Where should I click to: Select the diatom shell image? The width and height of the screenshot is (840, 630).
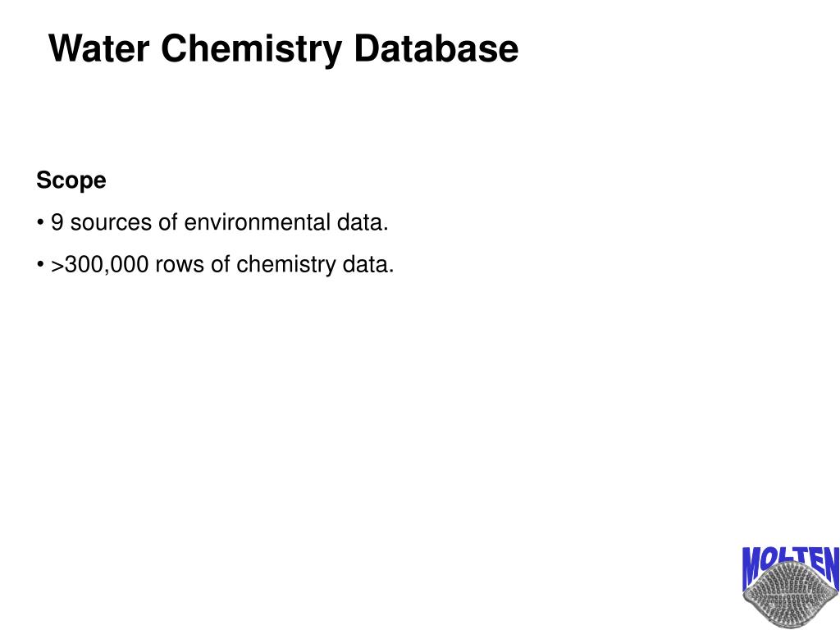click(791, 596)
